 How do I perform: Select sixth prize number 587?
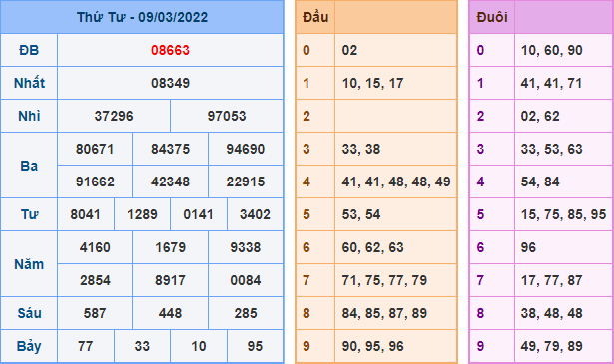[x=95, y=313]
